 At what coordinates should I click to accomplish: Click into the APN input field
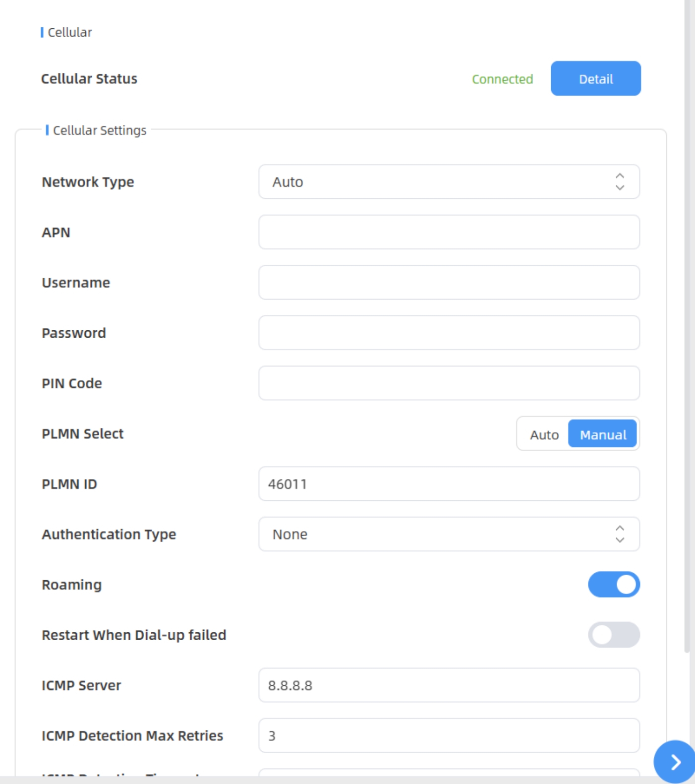pyautogui.click(x=449, y=232)
